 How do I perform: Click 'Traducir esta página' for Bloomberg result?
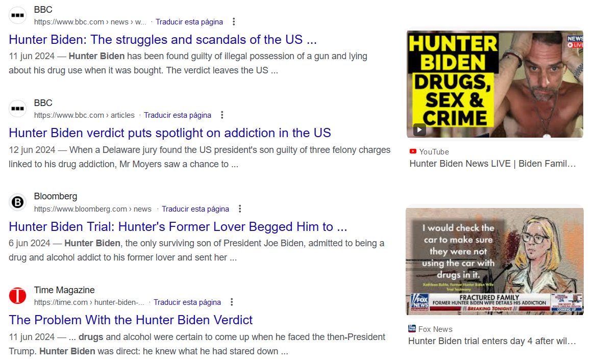point(195,209)
